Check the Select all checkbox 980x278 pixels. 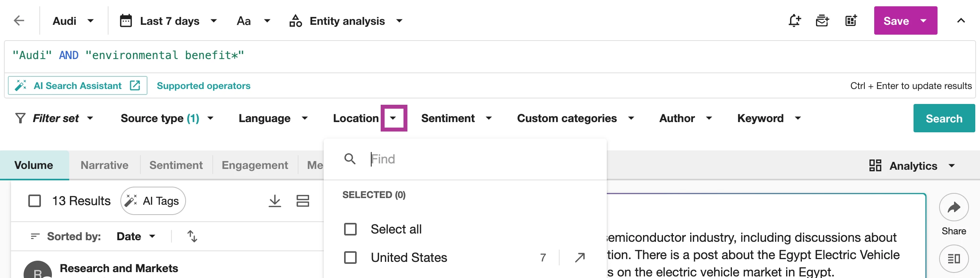click(x=350, y=229)
